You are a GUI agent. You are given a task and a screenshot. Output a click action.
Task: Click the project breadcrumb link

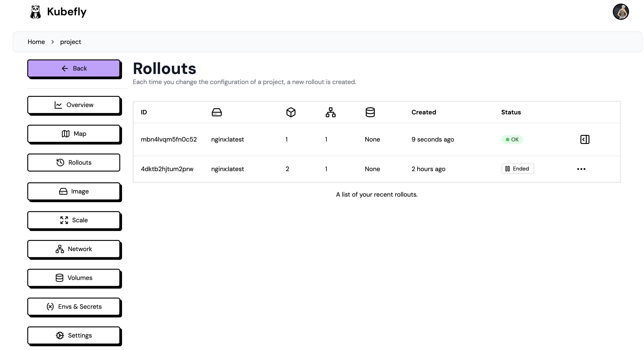[70, 42]
